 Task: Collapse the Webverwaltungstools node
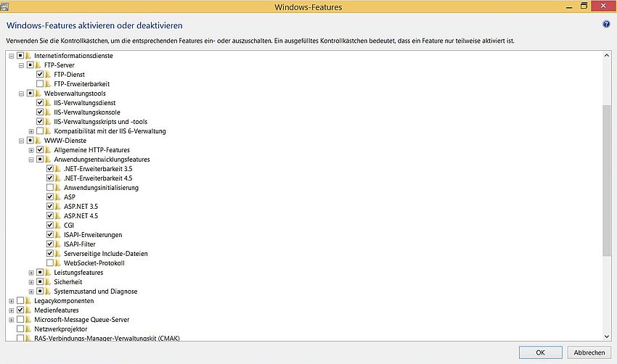(x=21, y=94)
